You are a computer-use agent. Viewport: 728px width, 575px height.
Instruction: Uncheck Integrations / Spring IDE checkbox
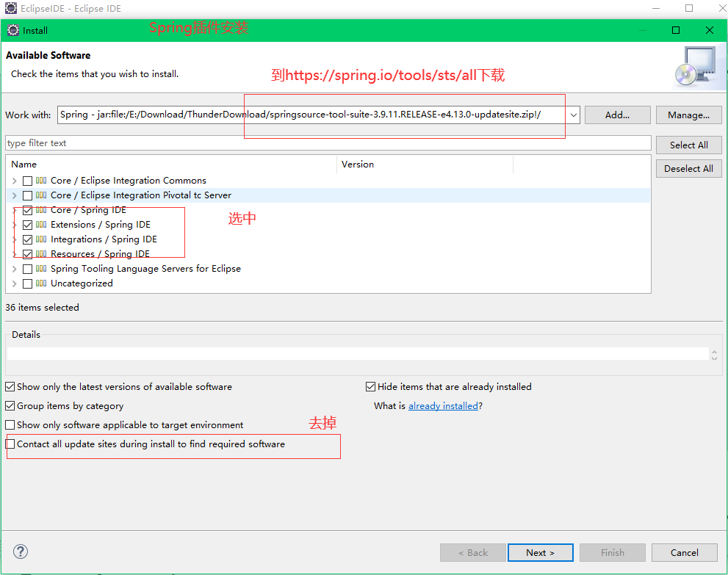click(27, 240)
